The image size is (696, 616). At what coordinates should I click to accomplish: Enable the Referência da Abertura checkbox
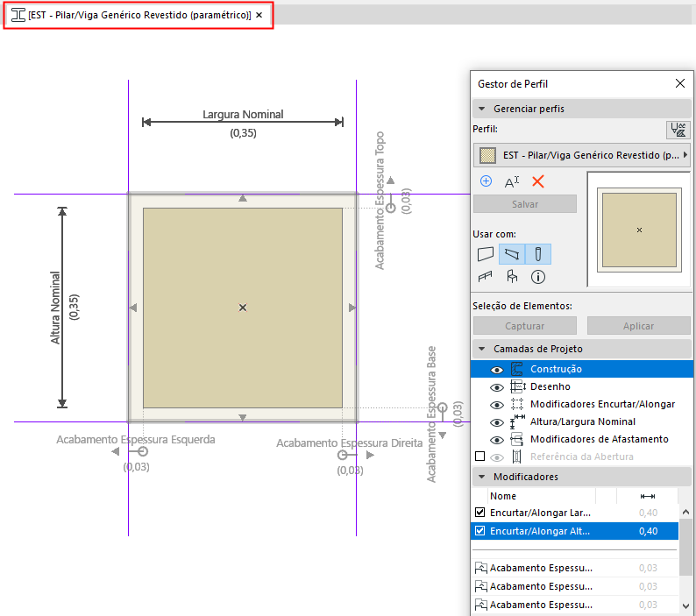479,457
